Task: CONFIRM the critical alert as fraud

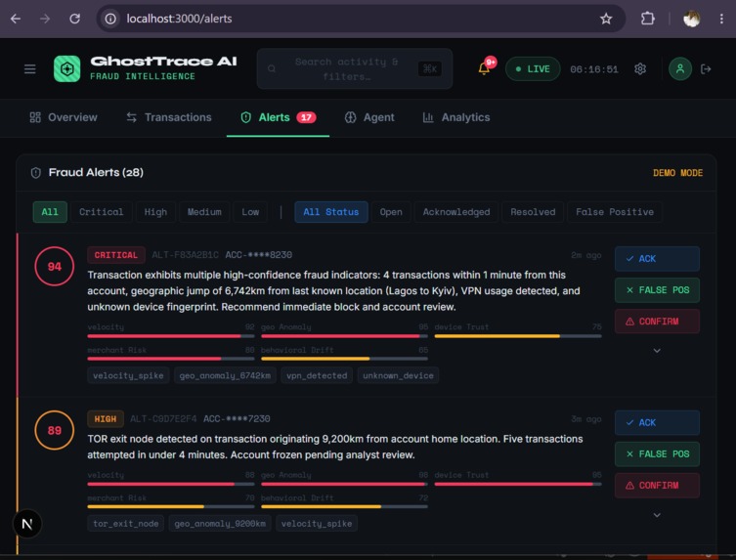Action: (657, 322)
